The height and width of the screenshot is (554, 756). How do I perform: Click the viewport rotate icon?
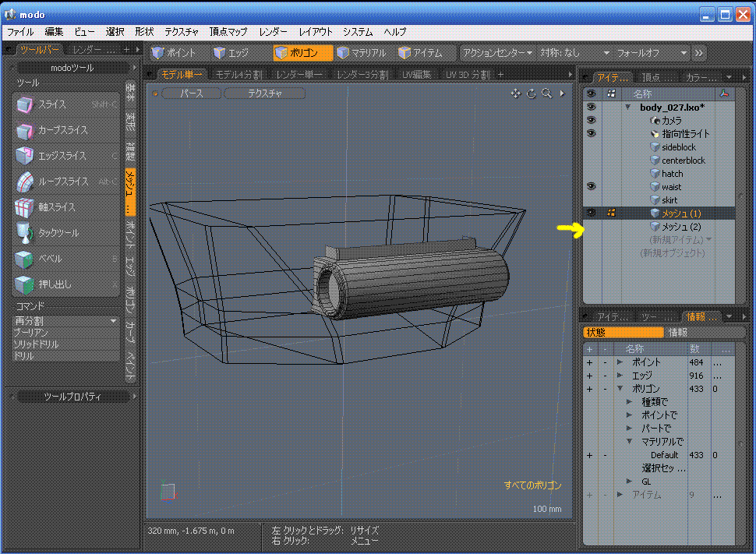point(532,94)
